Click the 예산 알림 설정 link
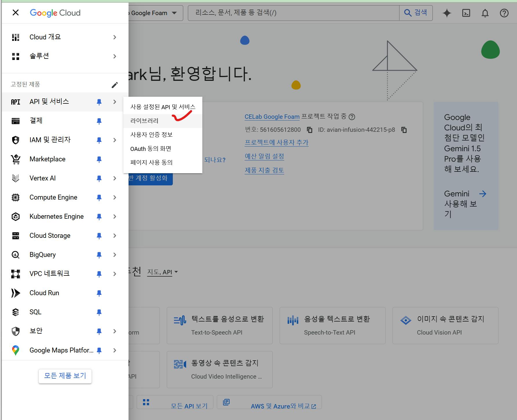The image size is (517, 420). tap(264, 156)
